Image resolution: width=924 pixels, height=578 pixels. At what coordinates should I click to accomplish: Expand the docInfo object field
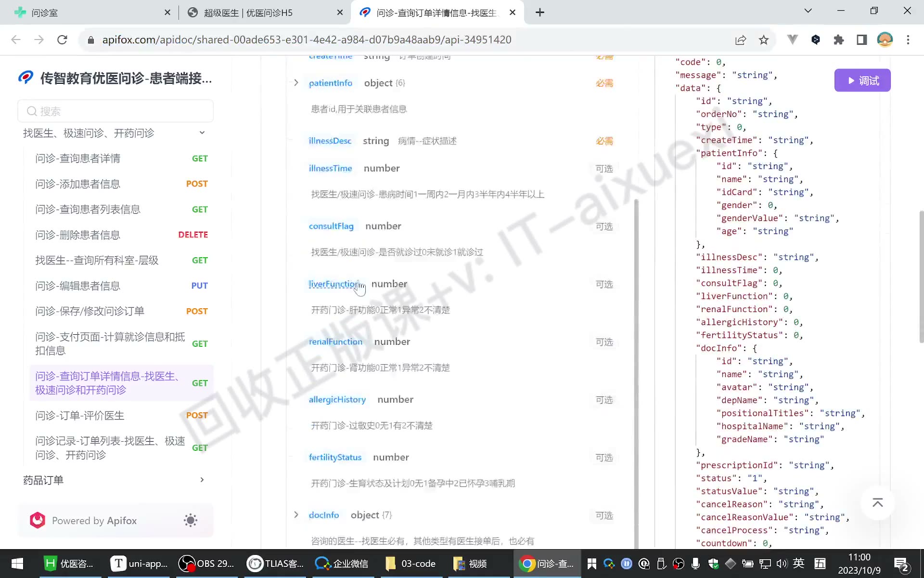pyautogui.click(x=296, y=515)
